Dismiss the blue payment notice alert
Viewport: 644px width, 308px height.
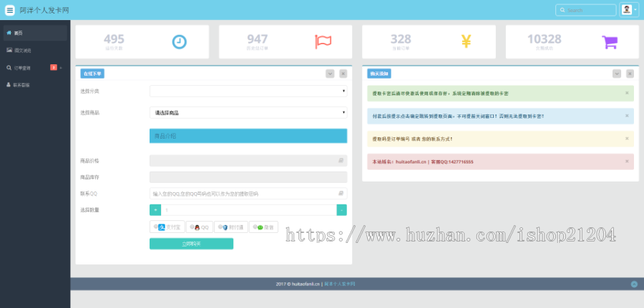click(627, 116)
